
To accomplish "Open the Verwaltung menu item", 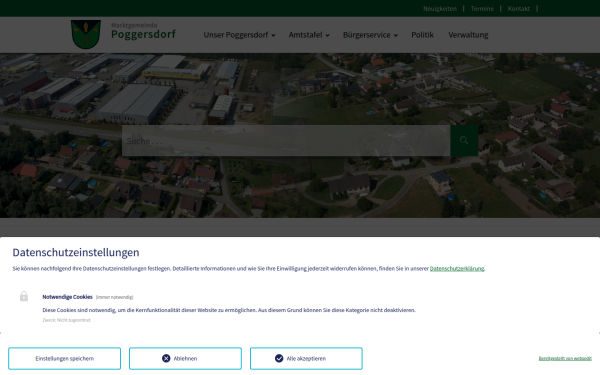I will 468,35.
